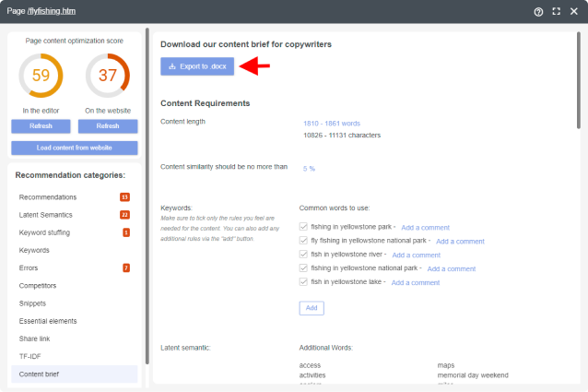Click the Add keyword button
The width and height of the screenshot is (588, 392).
pyautogui.click(x=311, y=307)
